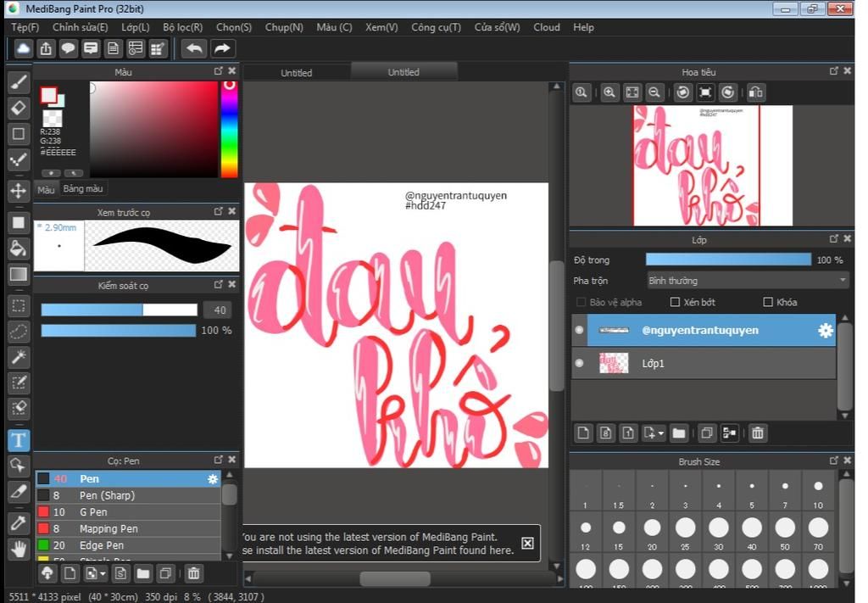Add a layer folder in the Lớp panel
The height and width of the screenshot is (603, 868).
(x=679, y=433)
